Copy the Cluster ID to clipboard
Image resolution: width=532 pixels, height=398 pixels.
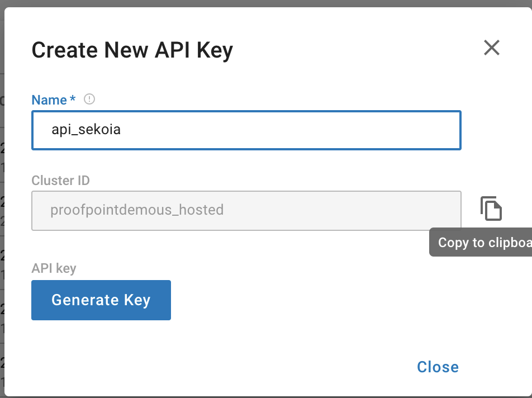pyautogui.click(x=491, y=209)
